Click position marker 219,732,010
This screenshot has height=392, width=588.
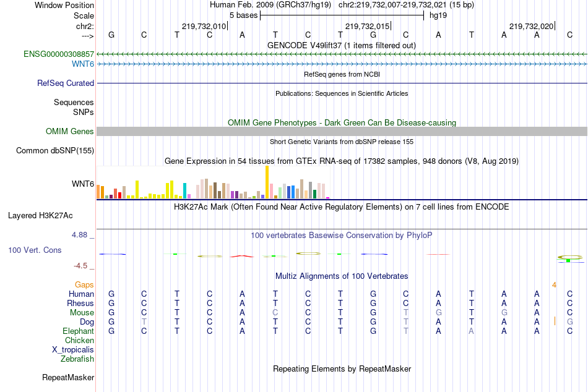coord(204,26)
